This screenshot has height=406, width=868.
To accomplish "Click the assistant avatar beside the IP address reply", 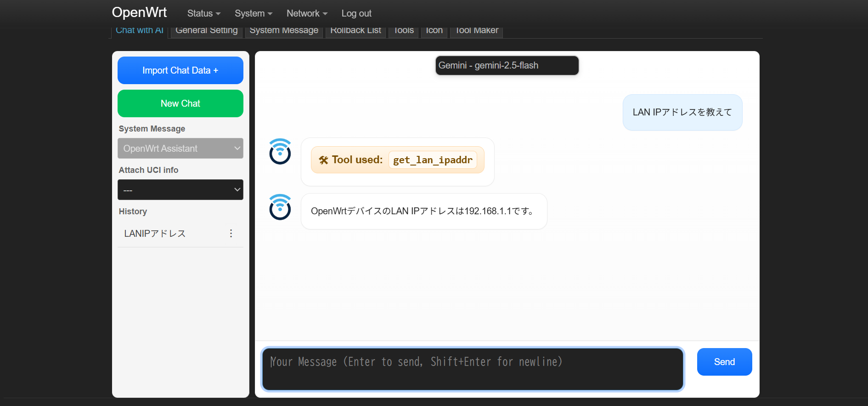I will (x=280, y=207).
